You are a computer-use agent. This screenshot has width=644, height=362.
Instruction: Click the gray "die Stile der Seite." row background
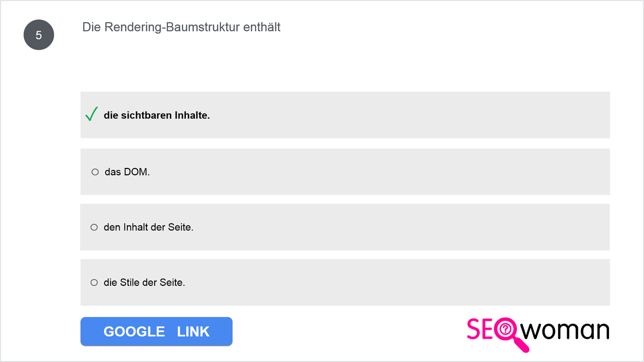coord(345,282)
